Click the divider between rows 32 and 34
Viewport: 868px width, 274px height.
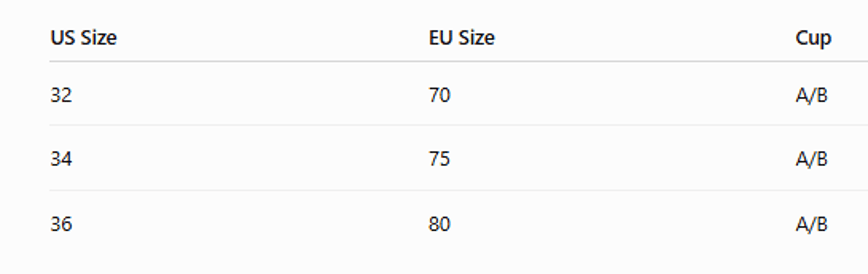point(459,125)
